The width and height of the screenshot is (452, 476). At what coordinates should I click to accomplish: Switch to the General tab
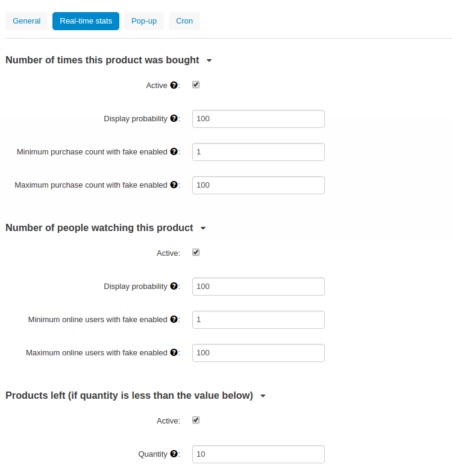(x=27, y=21)
